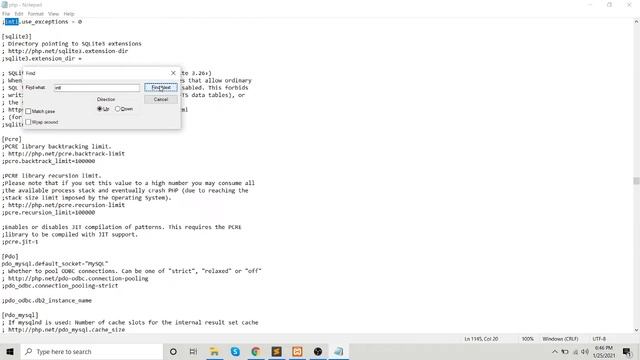The image size is (640, 360).
Task: Enable the Match case checkbox
Action: (28, 111)
